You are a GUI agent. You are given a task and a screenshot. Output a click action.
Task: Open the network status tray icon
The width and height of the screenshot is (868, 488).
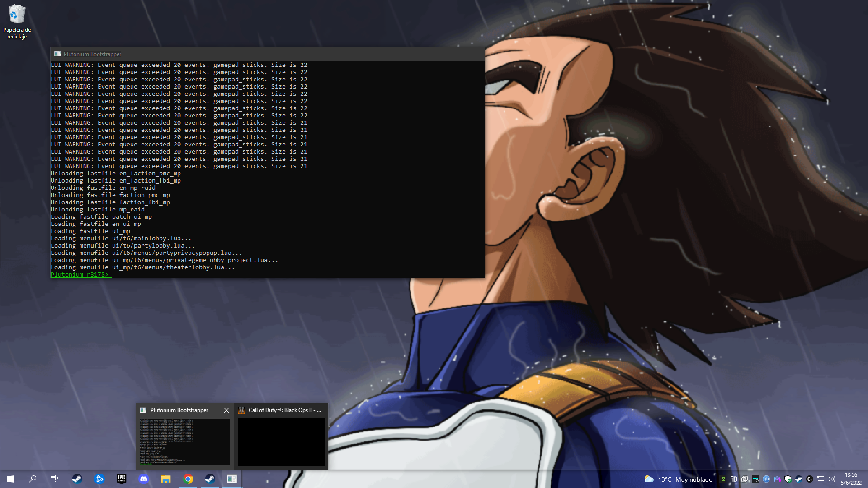tap(821, 479)
